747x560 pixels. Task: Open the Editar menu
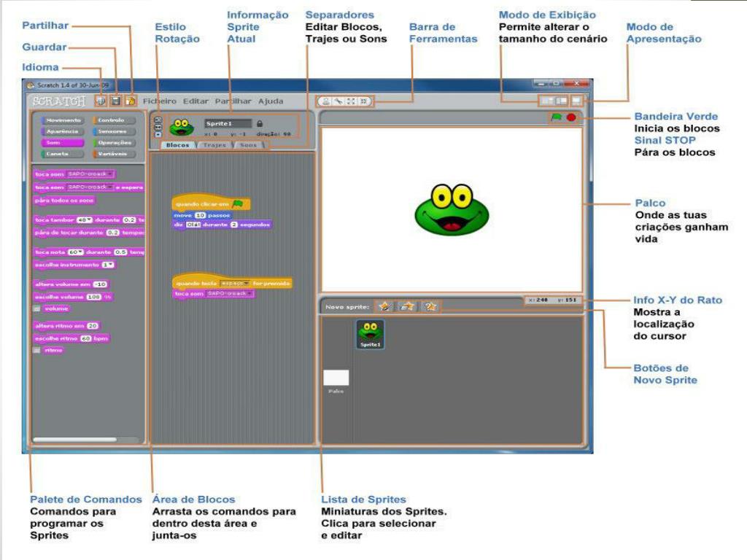coord(196,101)
